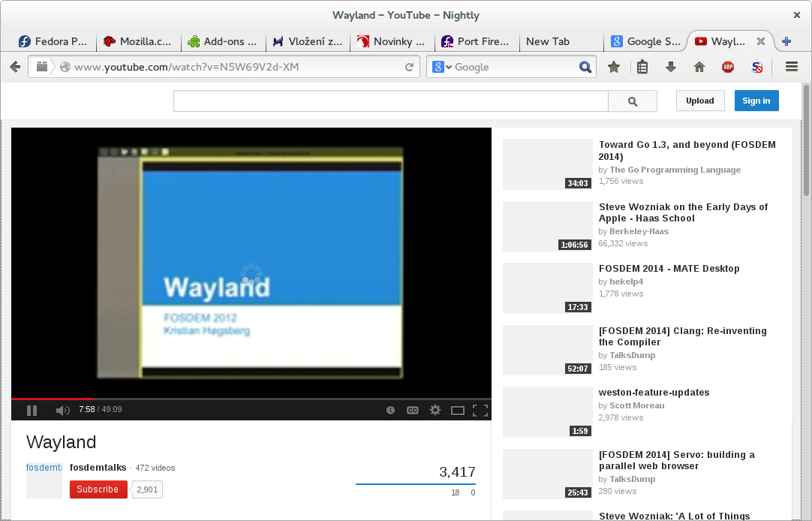812x521 pixels.
Task: Click the 25:43 Servo video thumbnail
Action: click(547, 474)
